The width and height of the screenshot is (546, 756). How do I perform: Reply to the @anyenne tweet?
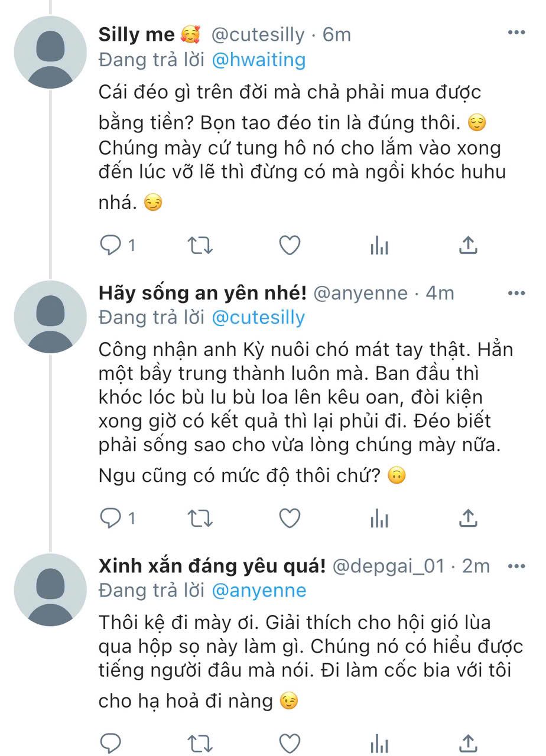coord(110,518)
